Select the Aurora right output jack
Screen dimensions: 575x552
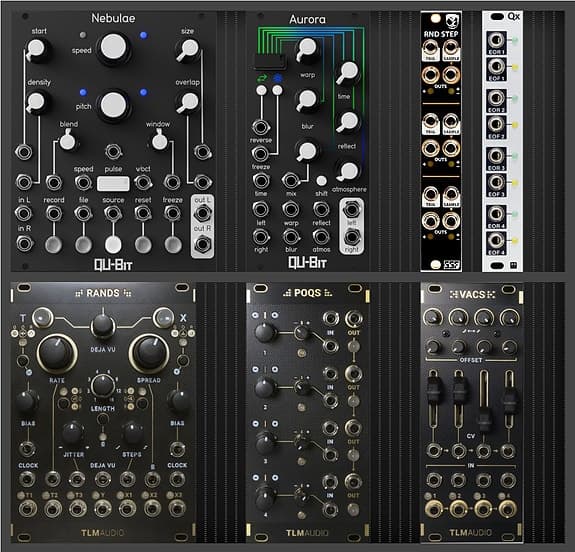[351, 237]
